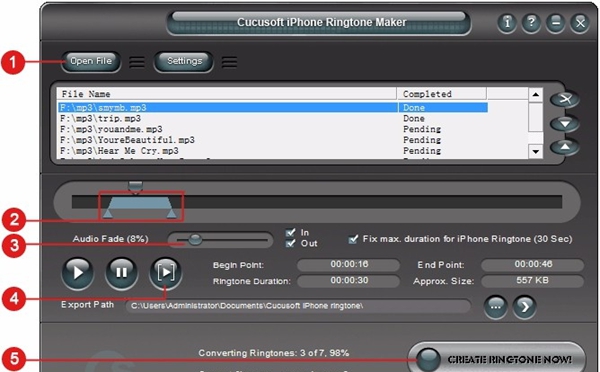Pause playback with the Pause button
Image resolution: width=600 pixels, height=372 pixels.
122,272
